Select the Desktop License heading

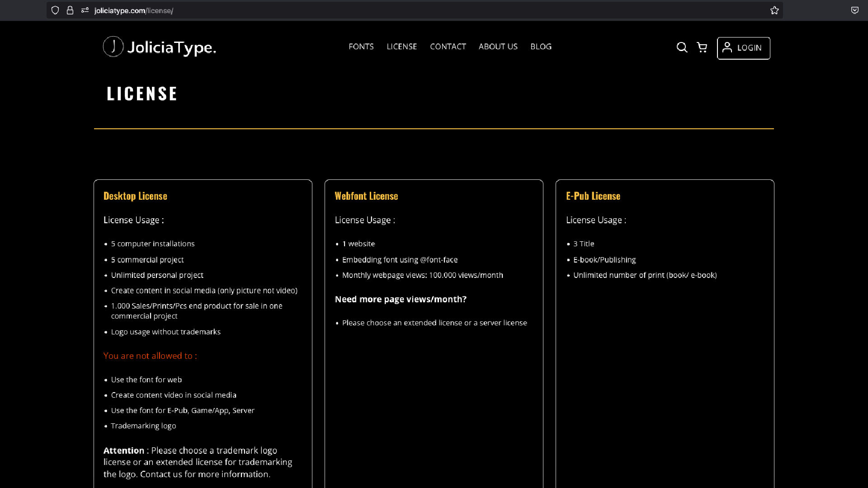tap(135, 196)
